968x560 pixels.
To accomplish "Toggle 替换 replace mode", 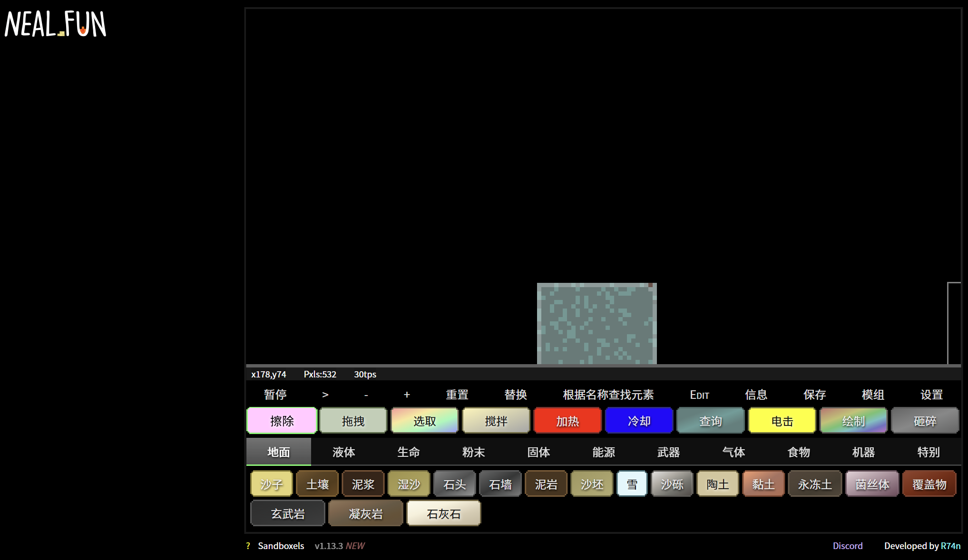I will tap(516, 395).
